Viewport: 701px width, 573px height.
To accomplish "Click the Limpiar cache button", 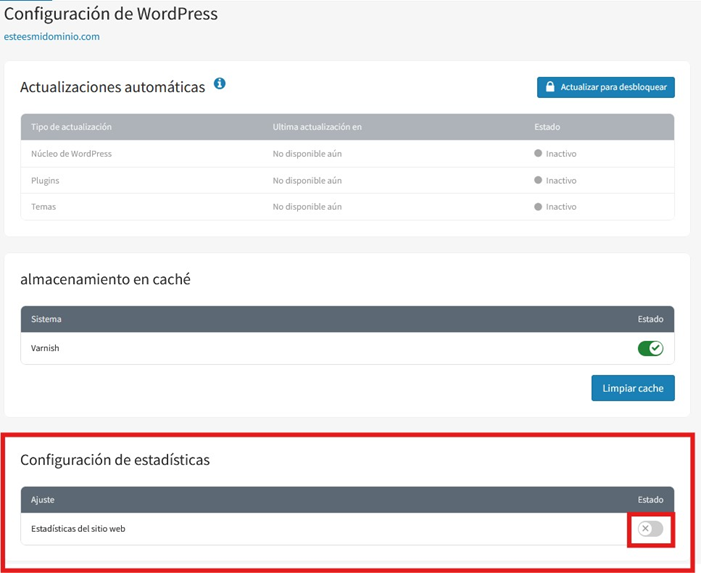I will point(633,388).
